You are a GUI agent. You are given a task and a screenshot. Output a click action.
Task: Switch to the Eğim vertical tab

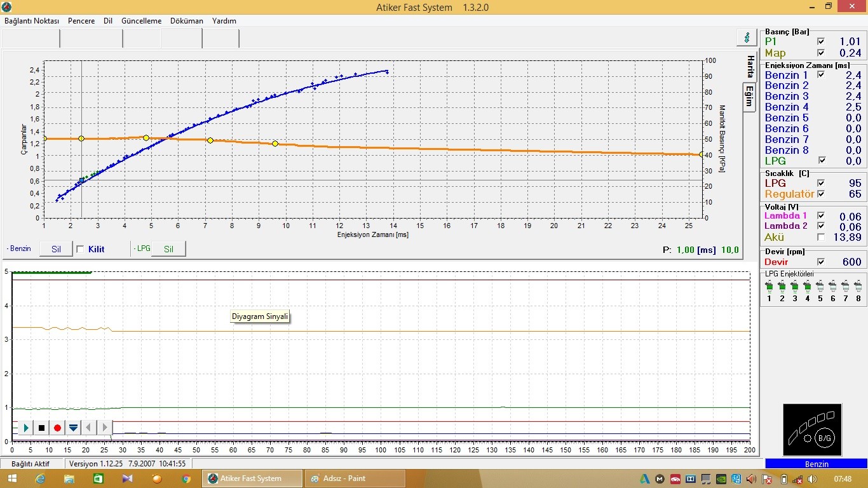[x=750, y=97]
